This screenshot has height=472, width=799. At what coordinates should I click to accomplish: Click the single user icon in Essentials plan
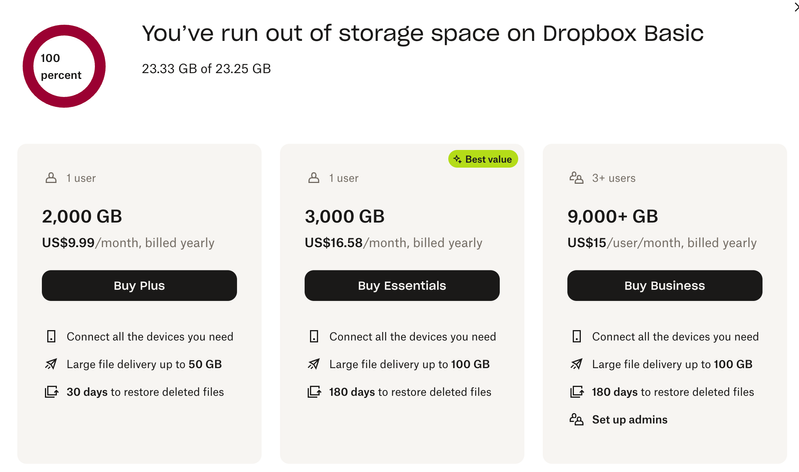point(313,178)
